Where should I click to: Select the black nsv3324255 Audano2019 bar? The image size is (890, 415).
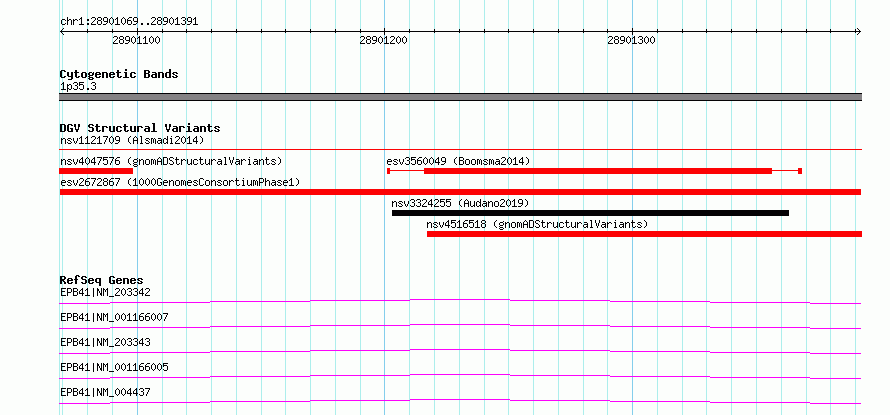590,213
